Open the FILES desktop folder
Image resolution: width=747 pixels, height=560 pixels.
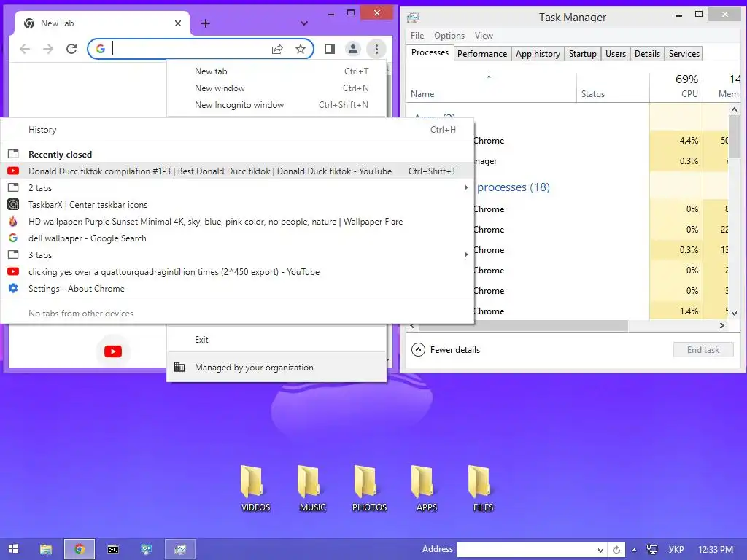coord(483,488)
